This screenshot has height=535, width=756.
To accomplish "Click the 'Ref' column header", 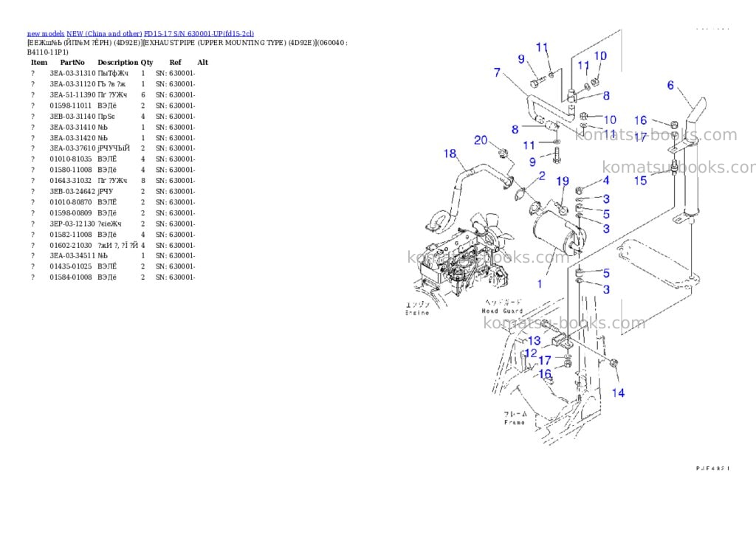I will coord(176,62).
